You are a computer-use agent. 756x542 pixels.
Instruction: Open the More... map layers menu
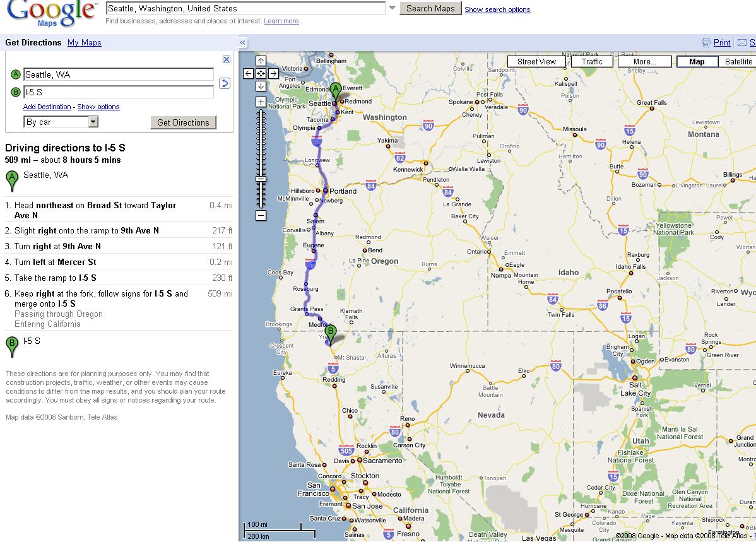point(644,62)
